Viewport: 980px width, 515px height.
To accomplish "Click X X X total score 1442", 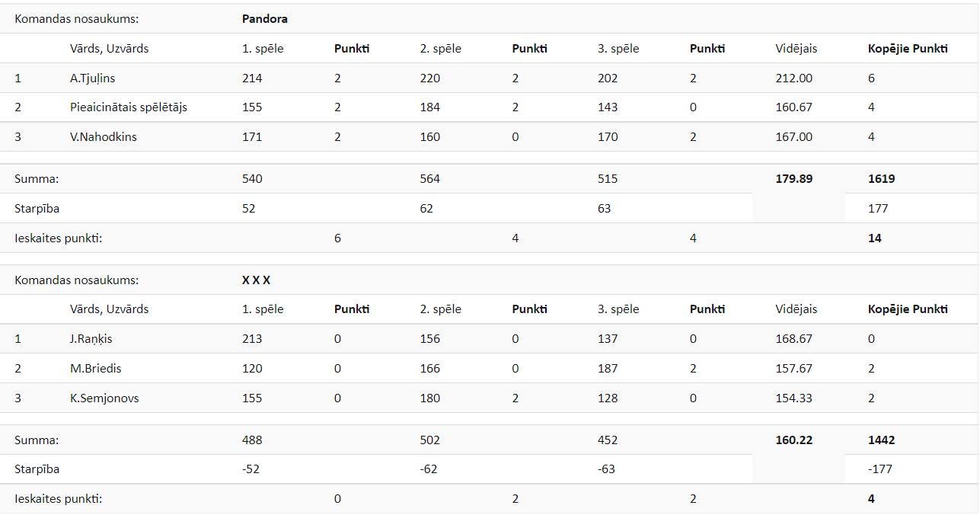I will click(x=881, y=440).
